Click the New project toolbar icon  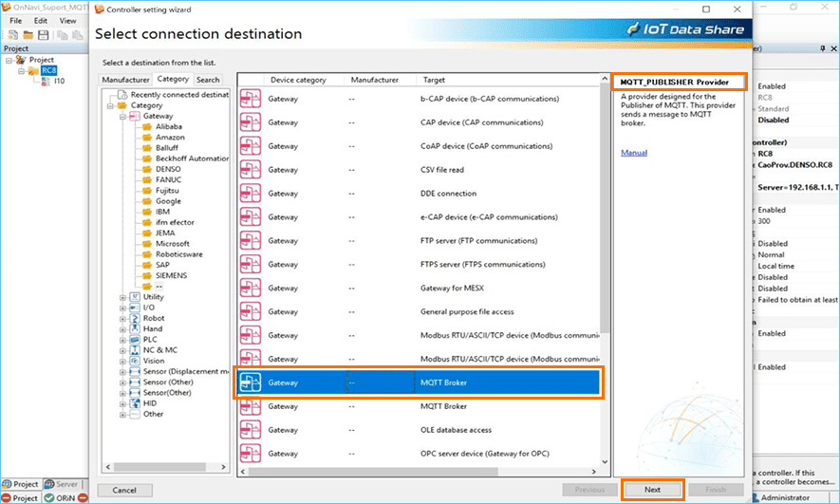(13, 35)
